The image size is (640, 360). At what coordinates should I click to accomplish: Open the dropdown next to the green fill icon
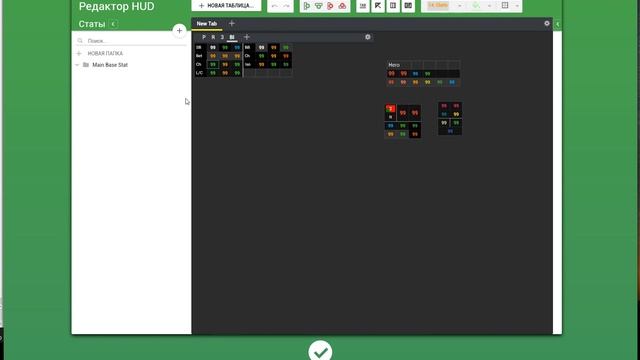[489, 6]
